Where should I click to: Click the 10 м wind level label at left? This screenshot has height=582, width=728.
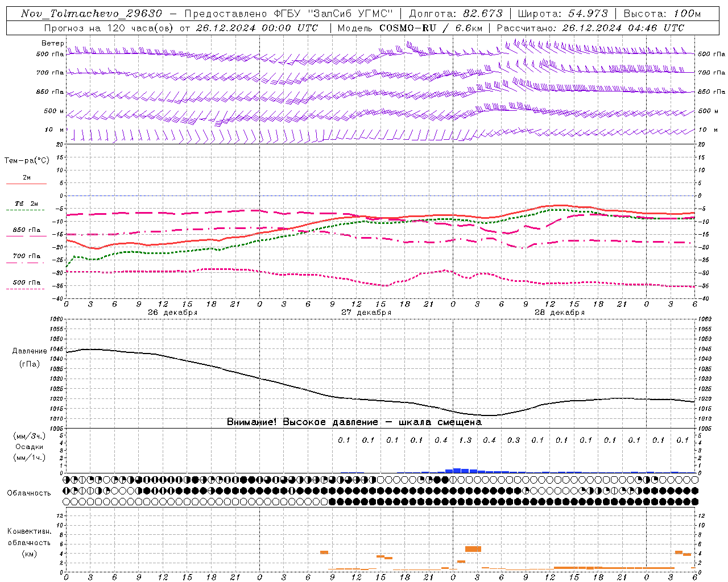click(x=55, y=130)
